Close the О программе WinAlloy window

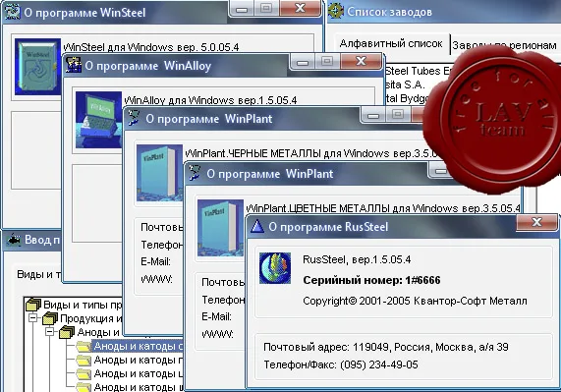click(x=361, y=61)
